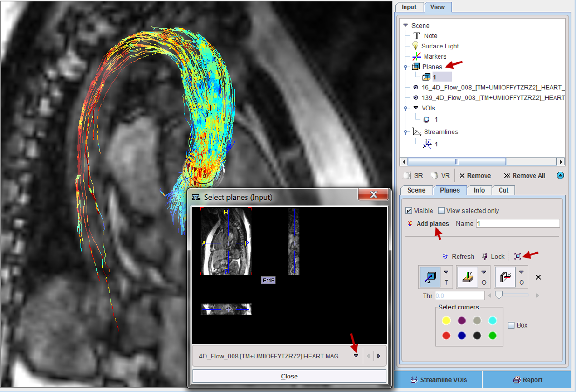Click the Lock label
This screenshot has width=576, height=392.
(x=498, y=256)
